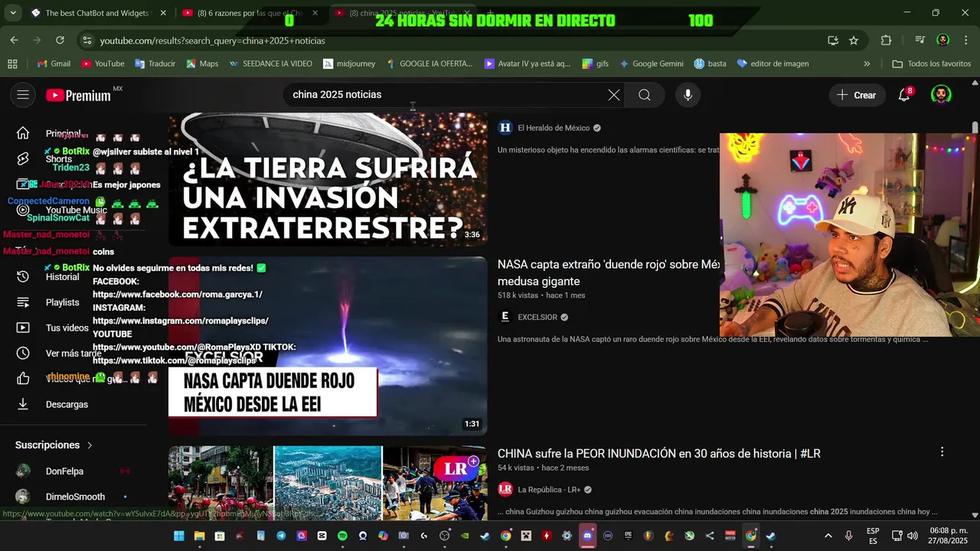Screen dimensions: 980x551
Task: Open options menu for China inundación video
Action: (x=942, y=452)
